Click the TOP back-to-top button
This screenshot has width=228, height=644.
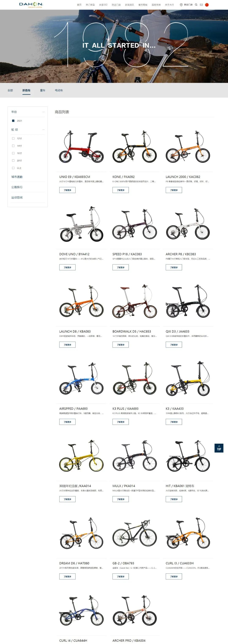[219, 448]
